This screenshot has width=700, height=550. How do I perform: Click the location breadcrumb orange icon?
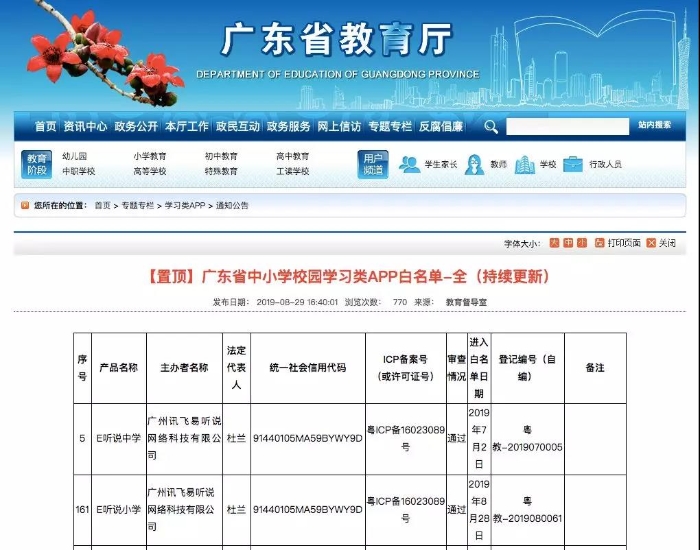25,205
